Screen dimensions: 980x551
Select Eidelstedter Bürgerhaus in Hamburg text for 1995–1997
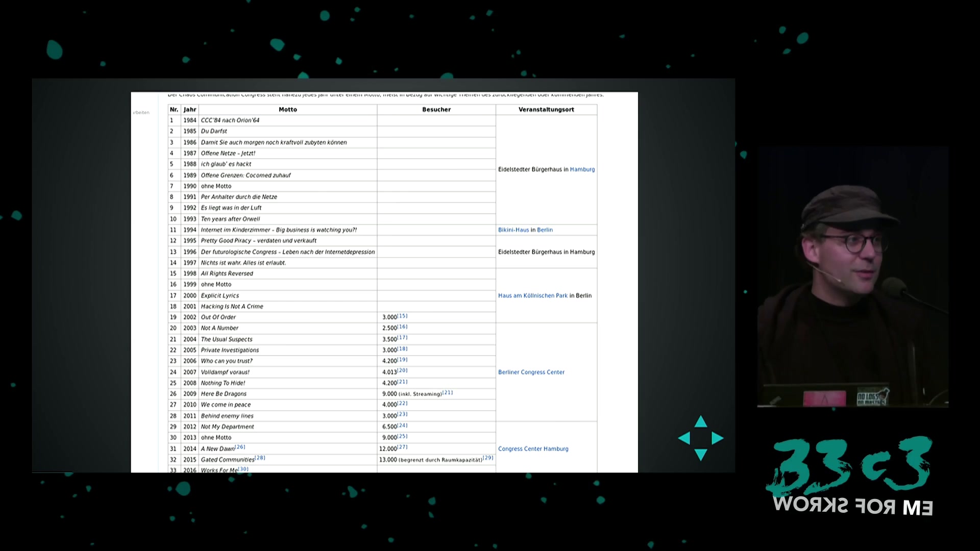point(546,252)
